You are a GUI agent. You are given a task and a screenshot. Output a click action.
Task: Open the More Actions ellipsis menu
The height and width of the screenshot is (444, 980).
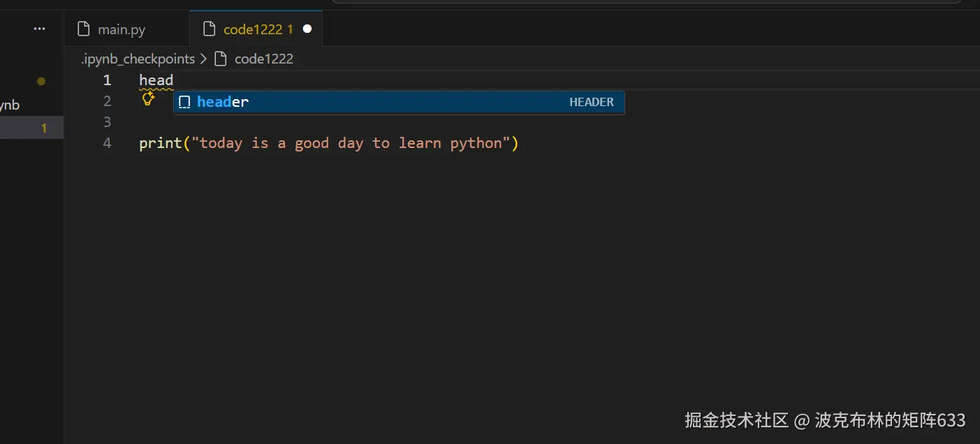(39, 29)
